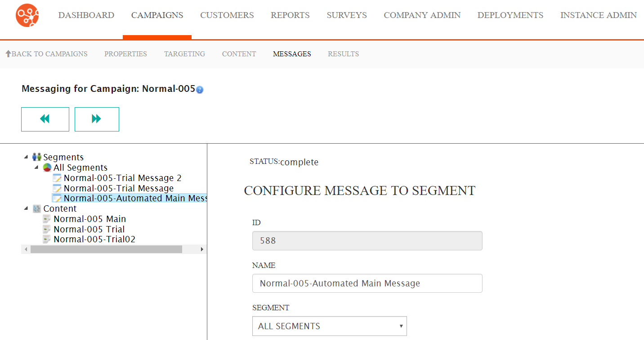644x340 pixels.
Task: Click the forward double-arrow button
Action: pyautogui.click(x=97, y=119)
